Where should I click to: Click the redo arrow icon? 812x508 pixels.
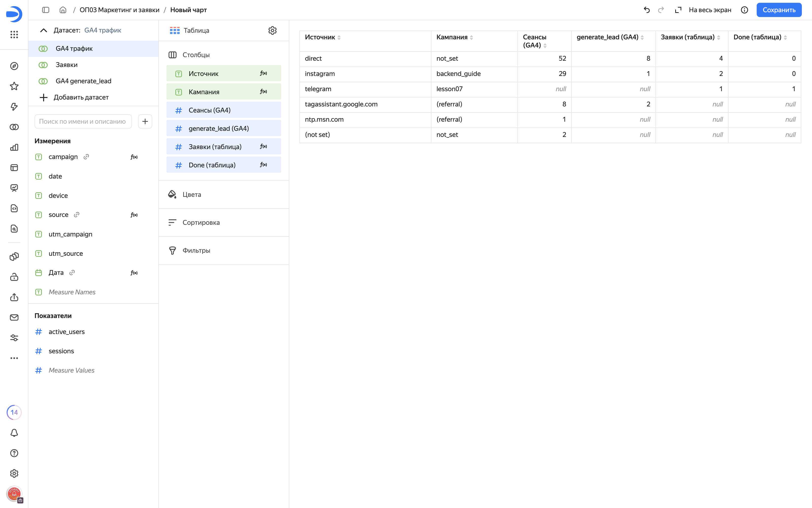click(661, 10)
